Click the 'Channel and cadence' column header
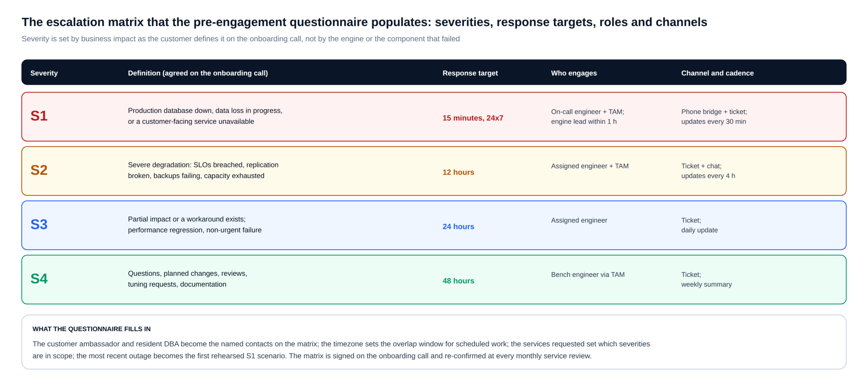The image size is (868, 380). pos(717,73)
